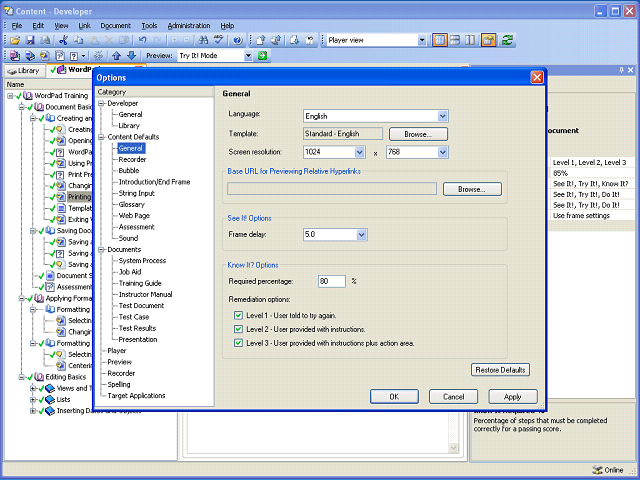Click the New Topic icon
640x480 pixels.
[45, 56]
